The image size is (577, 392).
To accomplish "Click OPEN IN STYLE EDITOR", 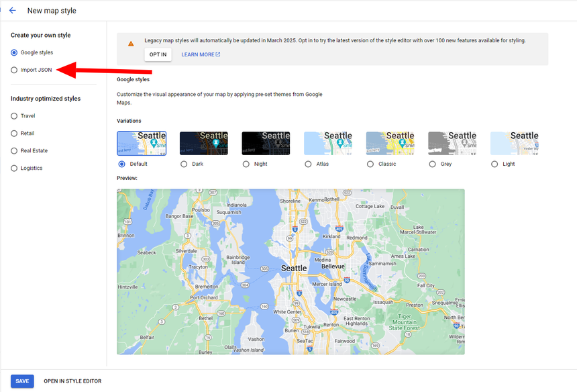I will (72, 381).
